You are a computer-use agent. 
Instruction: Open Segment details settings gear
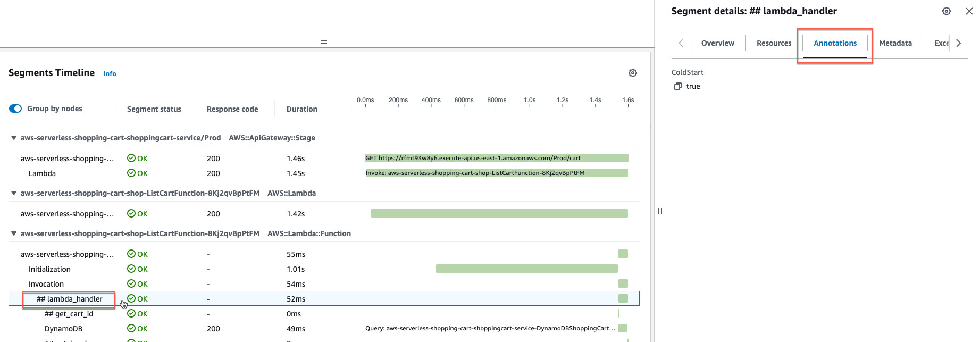click(x=947, y=11)
